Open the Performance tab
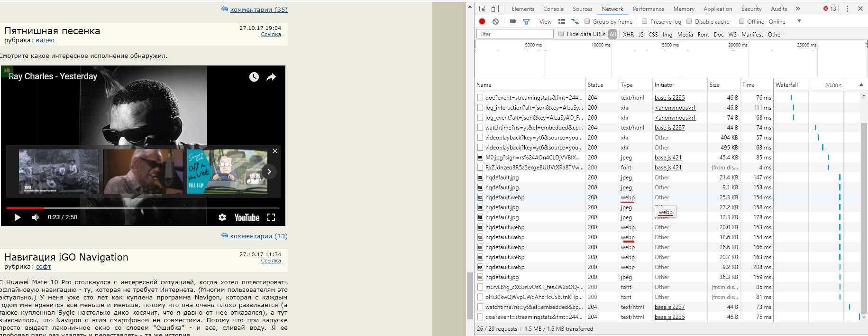The image size is (868, 336). point(649,9)
